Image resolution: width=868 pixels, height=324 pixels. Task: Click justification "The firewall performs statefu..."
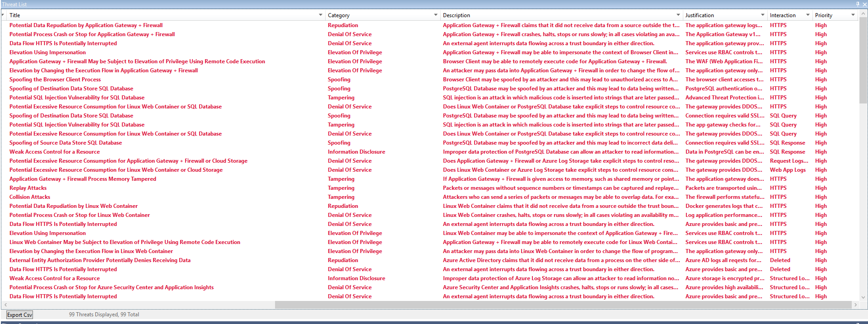pyautogui.click(x=725, y=197)
